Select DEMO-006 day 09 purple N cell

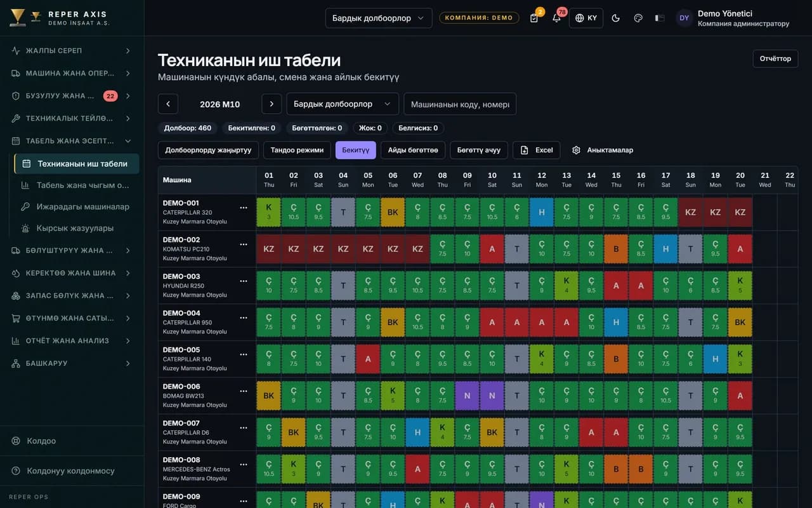pos(468,396)
